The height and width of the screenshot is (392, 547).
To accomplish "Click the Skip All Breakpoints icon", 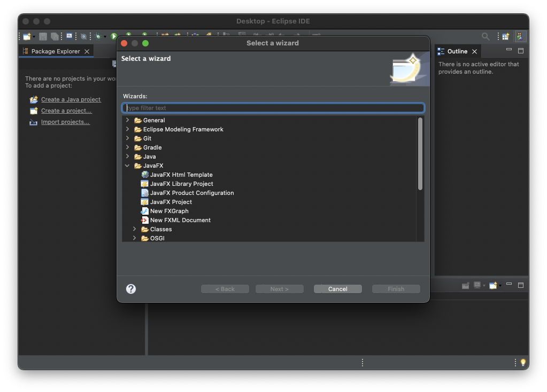I will 83,36.
